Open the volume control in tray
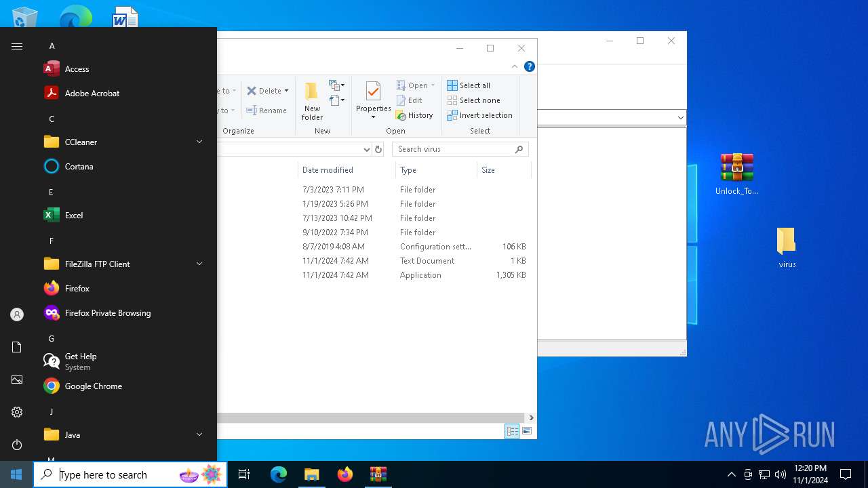 pos(781,474)
